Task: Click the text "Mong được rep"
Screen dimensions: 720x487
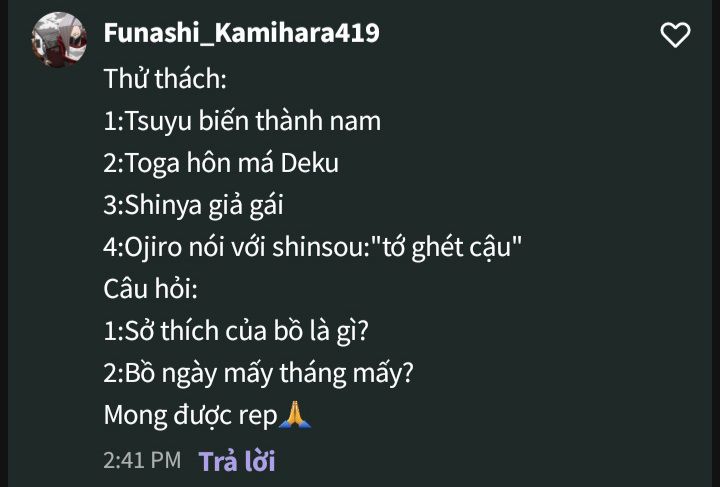Action: (x=191, y=415)
